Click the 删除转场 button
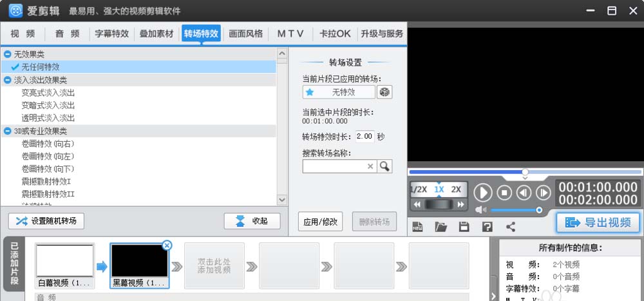 pyautogui.click(x=374, y=222)
